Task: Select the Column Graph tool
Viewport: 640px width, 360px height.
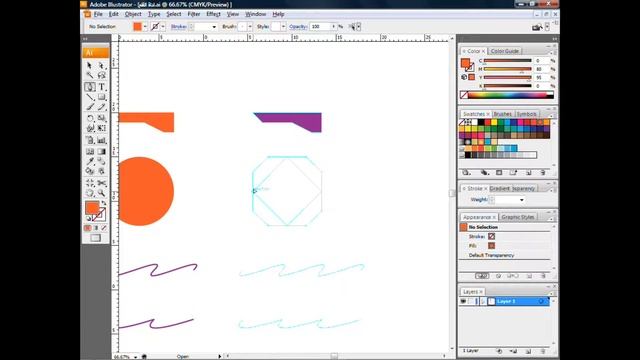Action: point(102,140)
